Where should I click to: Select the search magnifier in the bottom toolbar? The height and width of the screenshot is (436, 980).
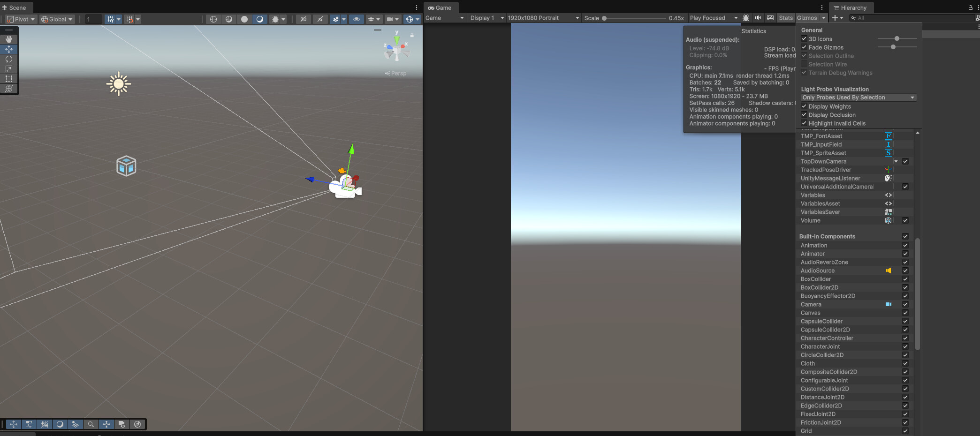pyautogui.click(x=91, y=424)
